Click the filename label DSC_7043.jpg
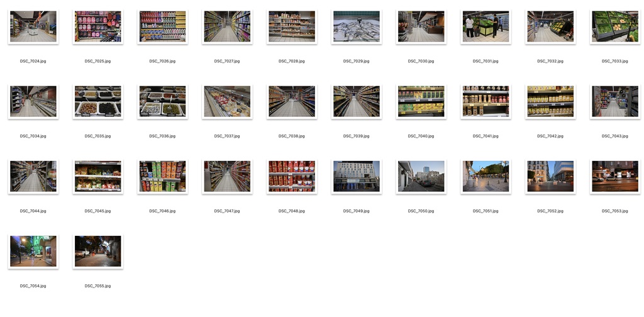This screenshot has height=317, width=644. pos(615,136)
